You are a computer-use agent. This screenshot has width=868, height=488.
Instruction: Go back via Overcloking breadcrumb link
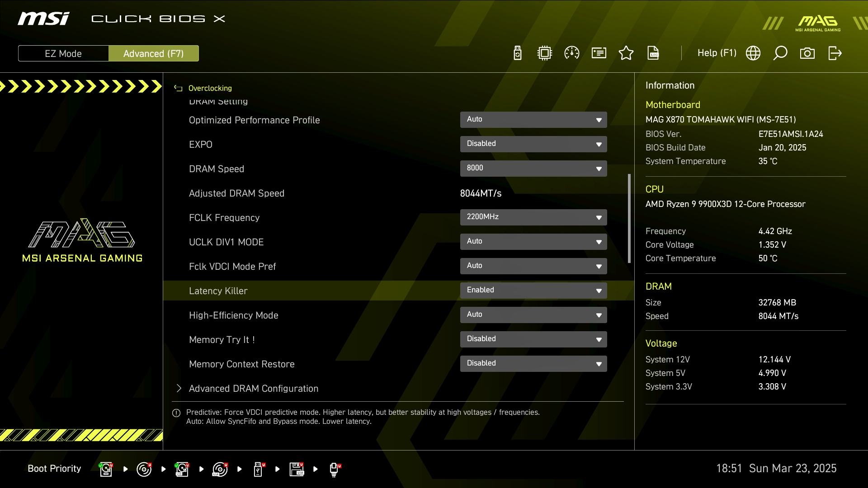pyautogui.click(x=209, y=88)
